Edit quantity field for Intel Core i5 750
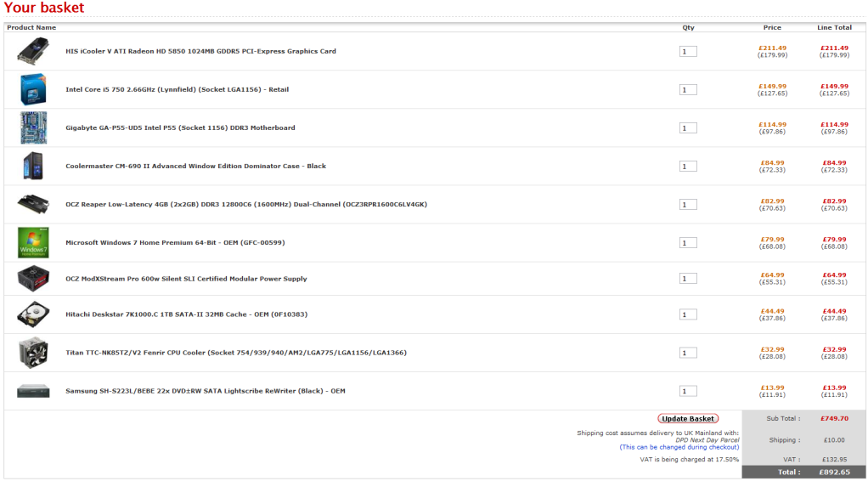Image resolution: width=868 pixels, height=481 pixels. tap(688, 90)
